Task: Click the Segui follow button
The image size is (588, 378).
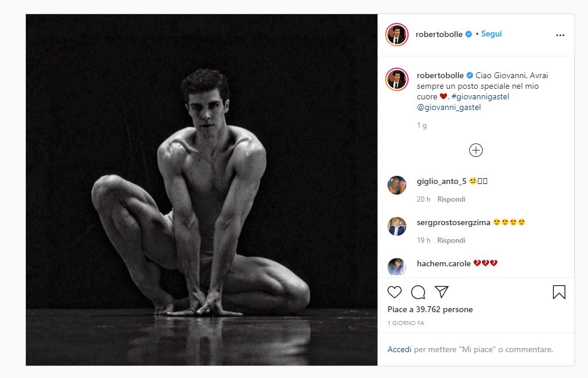Action: (x=491, y=34)
